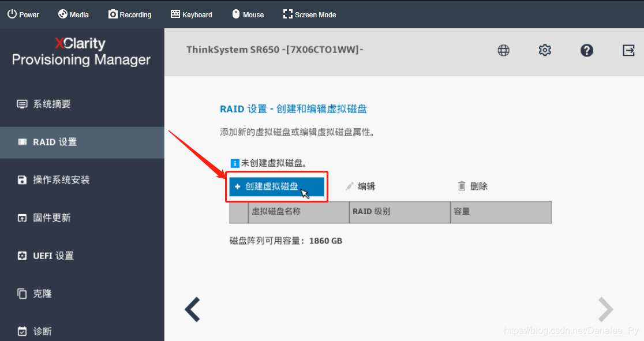Image resolution: width=644 pixels, height=341 pixels.
Task: Click the help question mark icon
Action: pos(586,50)
